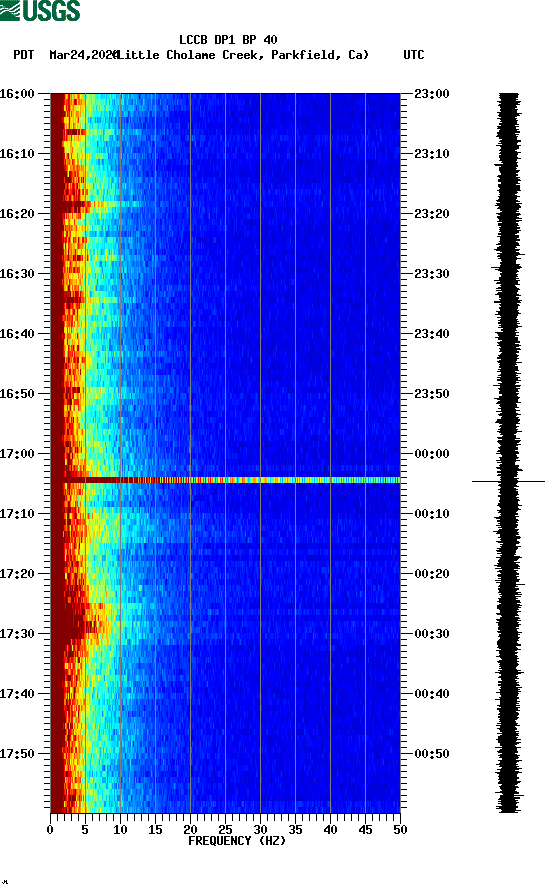Image resolution: width=552 pixels, height=893 pixels.
Task: Click the 40 Hz frequency axis label
Action: point(330,830)
